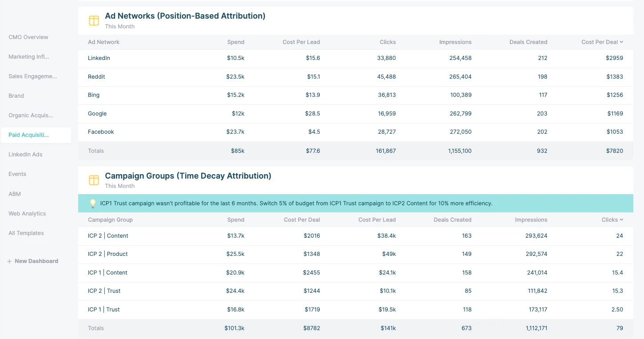Open the Organic Acquisition dashboard
This screenshot has height=339, width=644.
pos(30,115)
